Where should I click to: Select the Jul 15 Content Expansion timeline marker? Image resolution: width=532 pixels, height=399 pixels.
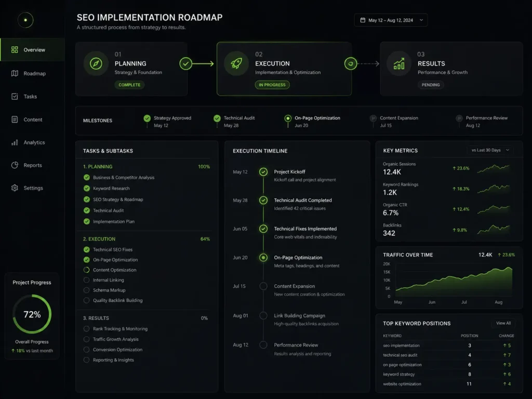[x=263, y=286]
